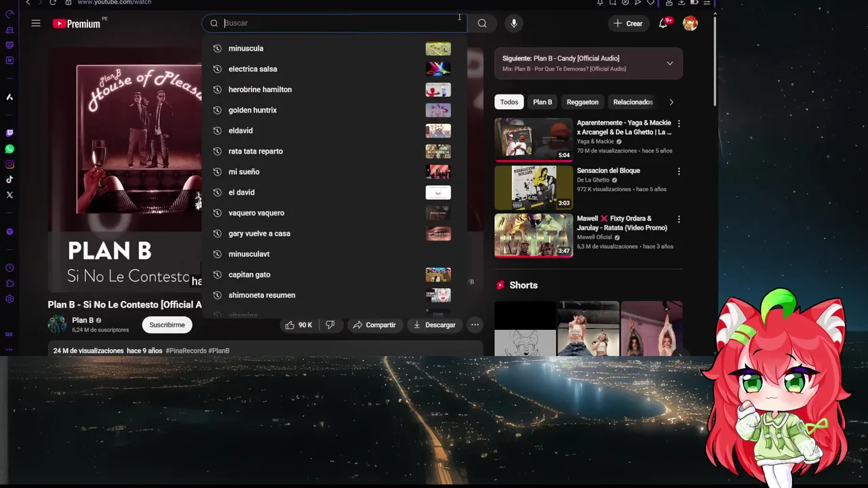Choose the capitan gato suggestion
The height and width of the screenshot is (488, 868).
click(x=334, y=274)
